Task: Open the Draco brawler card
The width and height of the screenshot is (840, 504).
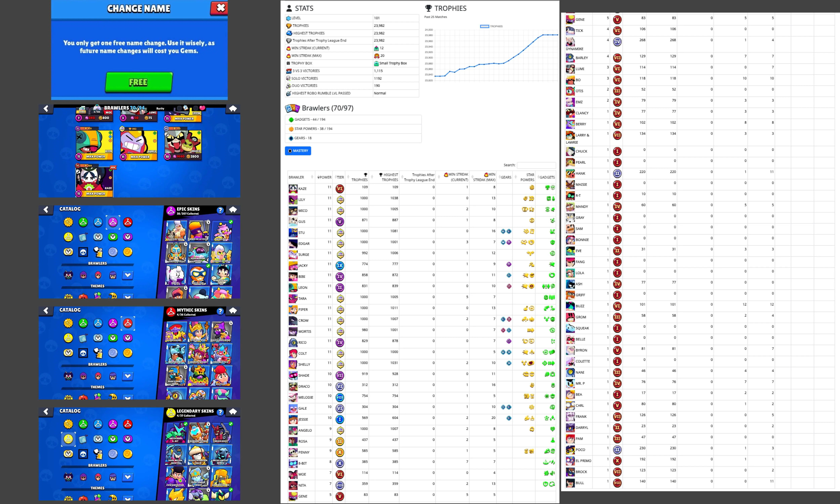Action: point(183,143)
